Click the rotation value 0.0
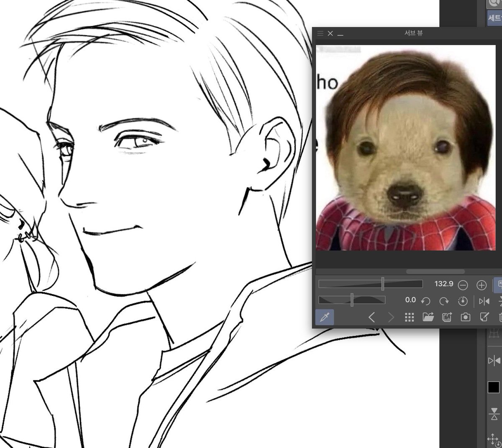The image size is (502, 448). point(410,300)
